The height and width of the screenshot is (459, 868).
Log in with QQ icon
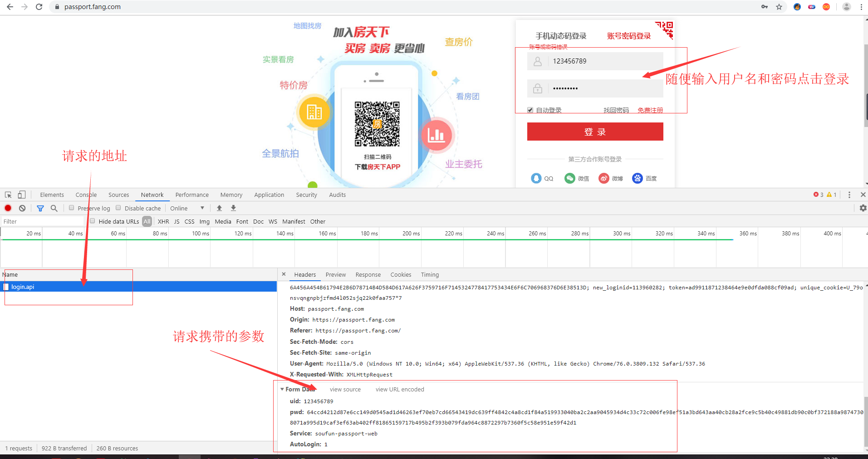[x=536, y=178]
